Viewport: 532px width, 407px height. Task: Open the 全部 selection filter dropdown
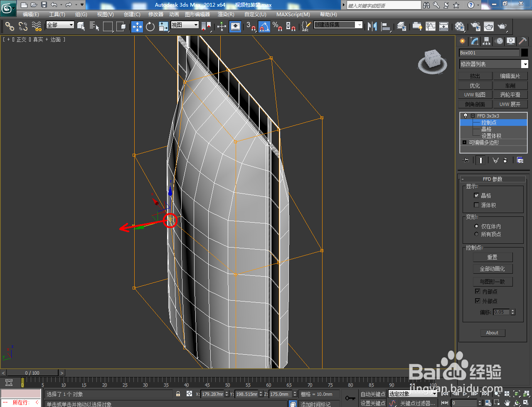pyautogui.click(x=60, y=25)
